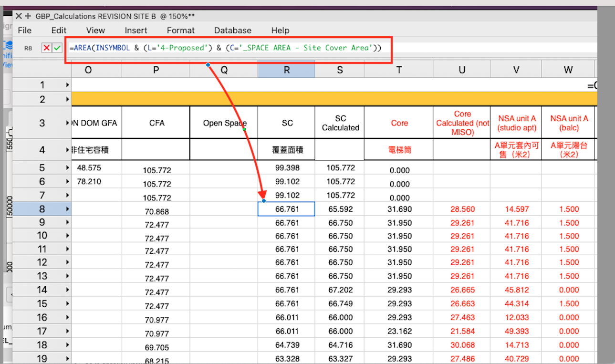This screenshot has height=364, width=615.
Task: Confirm the formula with the green checkmark icon
Action: [x=57, y=48]
